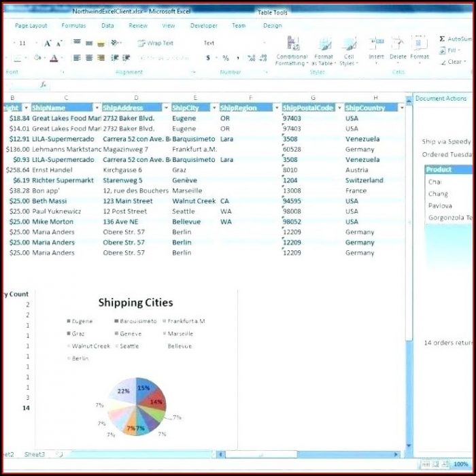Open the ShipPostalCode filter dropdown
Viewport: 476px width, 476px height.
pos(339,107)
